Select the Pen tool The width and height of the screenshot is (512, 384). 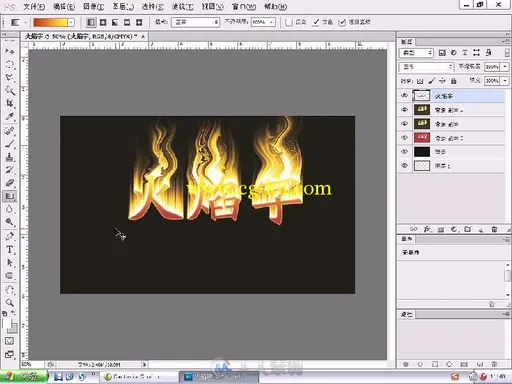tap(10, 236)
